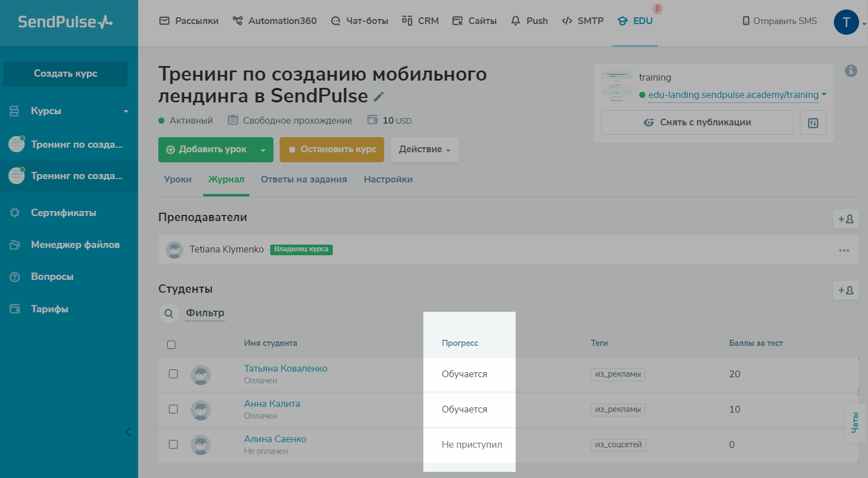Switch to the Ответы на задания tab
This screenshot has width=868, height=478.
pyautogui.click(x=304, y=180)
